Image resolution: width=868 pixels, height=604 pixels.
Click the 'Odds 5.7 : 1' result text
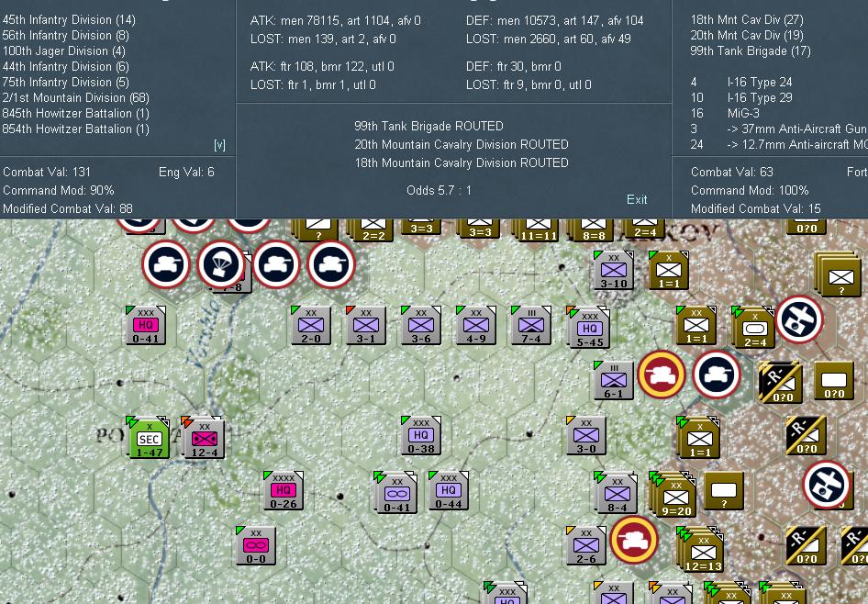pyautogui.click(x=439, y=190)
